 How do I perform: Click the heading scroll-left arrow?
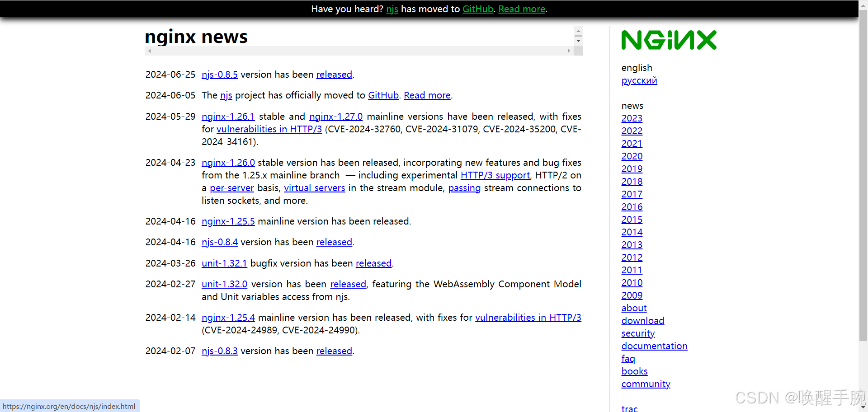150,51
